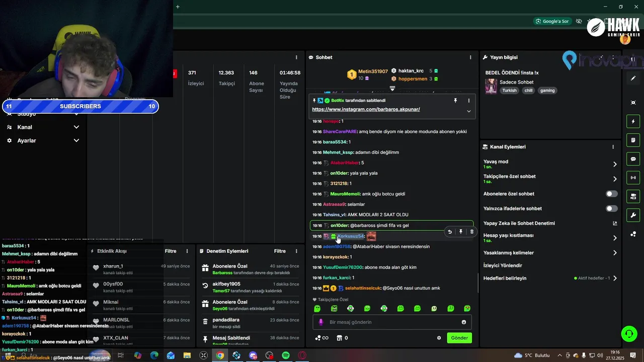Click username selahattinselcuk in chat
Screen dimensions: 644x362
tap(363, 288)
